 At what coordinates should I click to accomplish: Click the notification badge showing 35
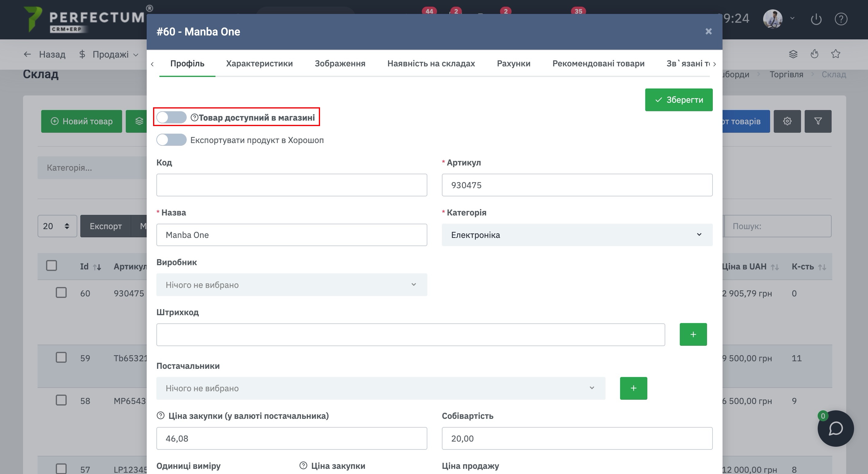[x=578, y=11]
